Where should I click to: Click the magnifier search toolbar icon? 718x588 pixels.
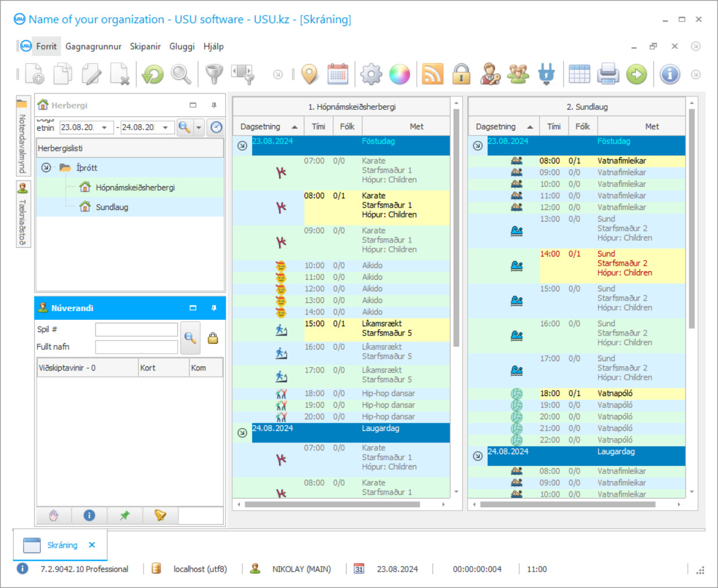(x=181, y=74)
